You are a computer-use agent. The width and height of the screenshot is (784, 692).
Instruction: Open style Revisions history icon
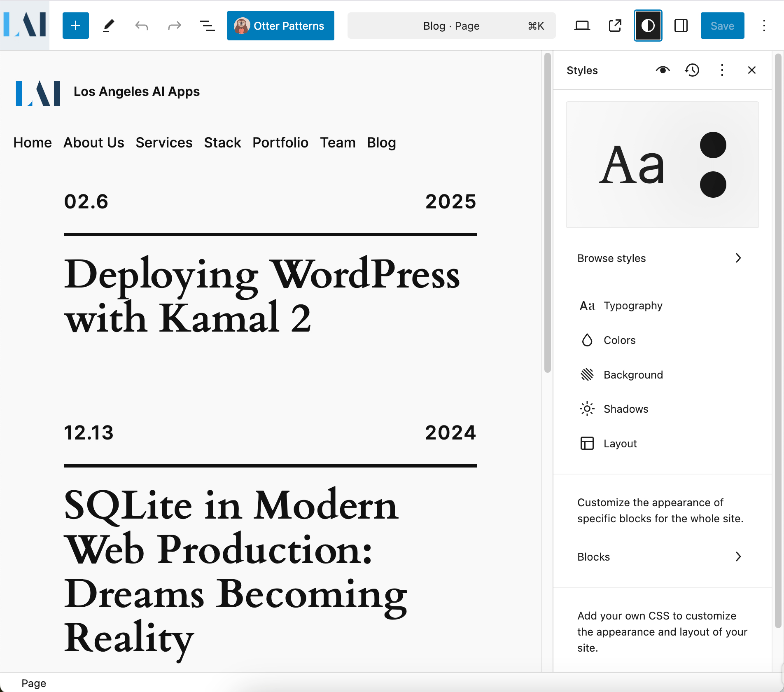pyautogui.click(x=692, y=70)
